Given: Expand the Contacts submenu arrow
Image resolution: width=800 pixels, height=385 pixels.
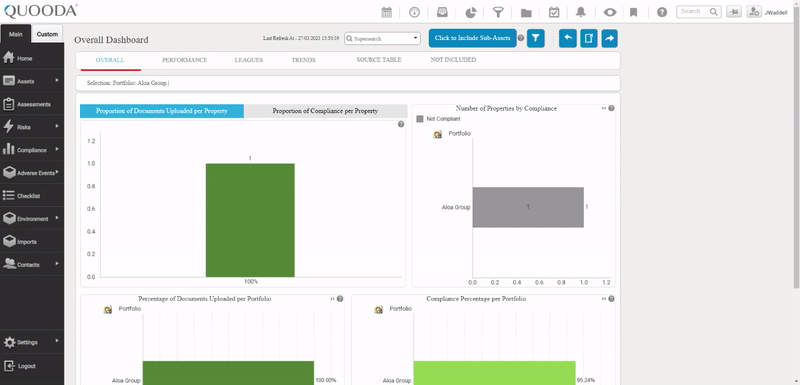Looking at the screenshot, I should pos(57,264).
